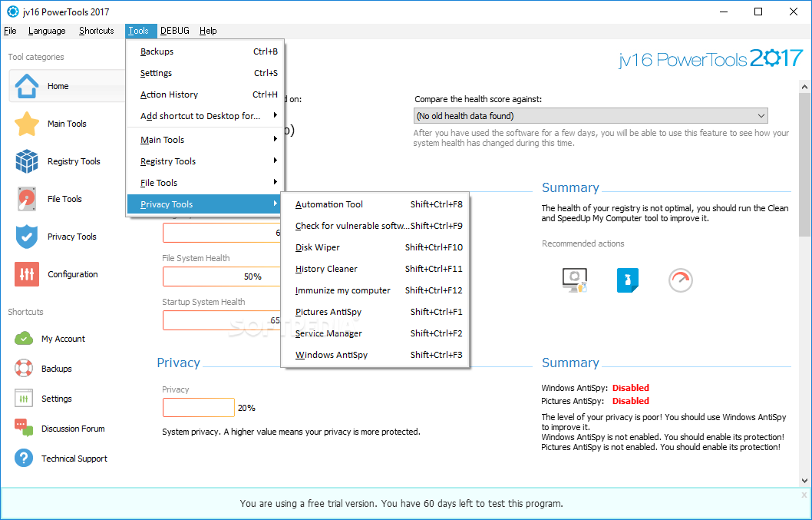Run recommended Clean and SpeedUp computer icon
The height and width of the screenshot is (520, 812).
coord(575,280)
